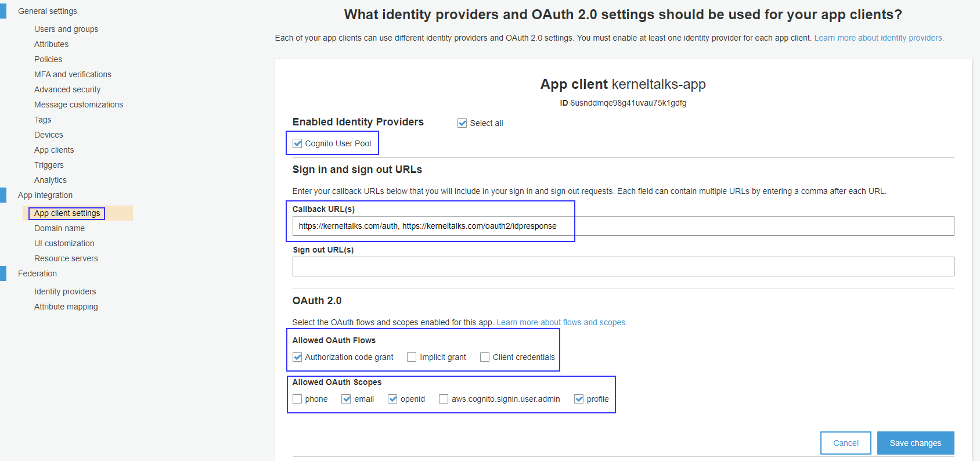
Task: Enable the aws.cognito.signin.user.admin scope
Action: click(443, 399)
